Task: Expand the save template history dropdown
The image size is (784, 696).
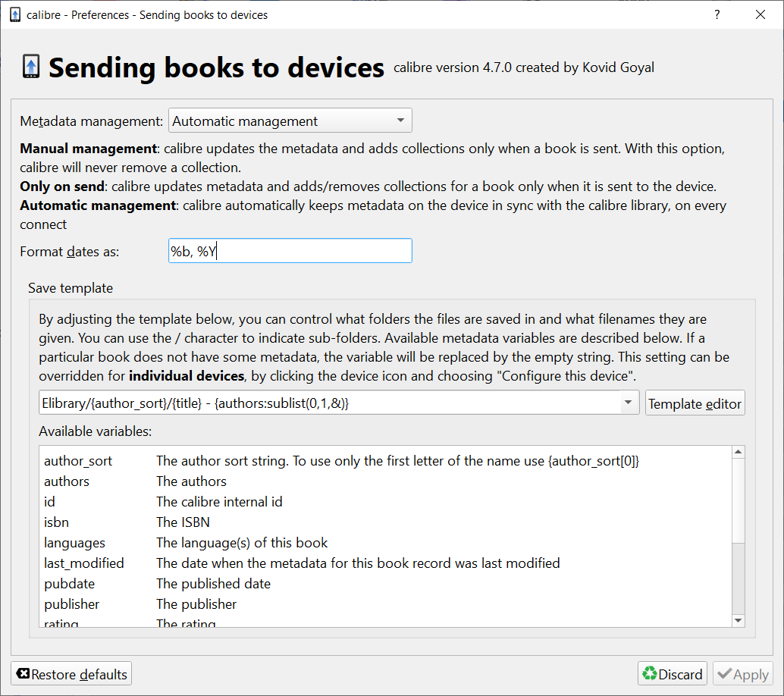Action: [629, 403]
